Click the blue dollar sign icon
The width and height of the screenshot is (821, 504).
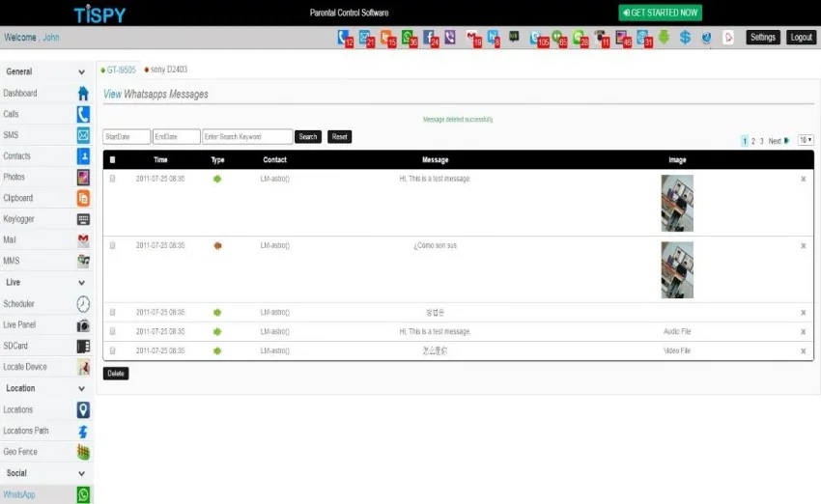pos(685,37)
